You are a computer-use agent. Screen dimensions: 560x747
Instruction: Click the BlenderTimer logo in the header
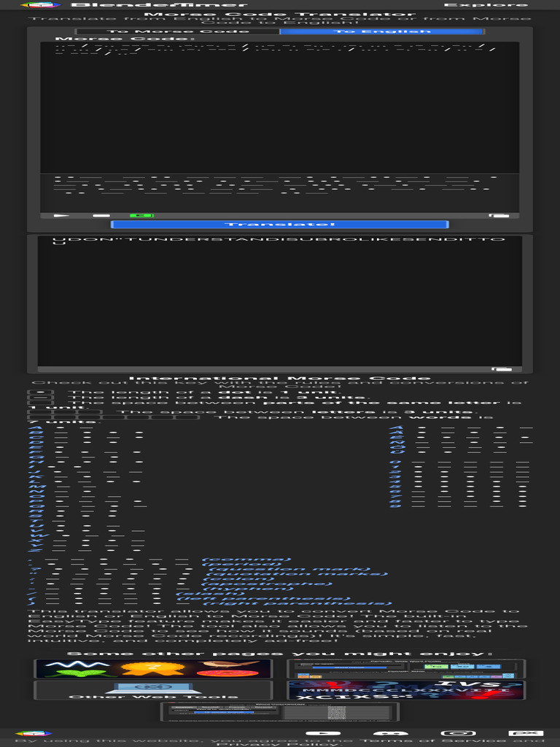[x=41, y=5]
